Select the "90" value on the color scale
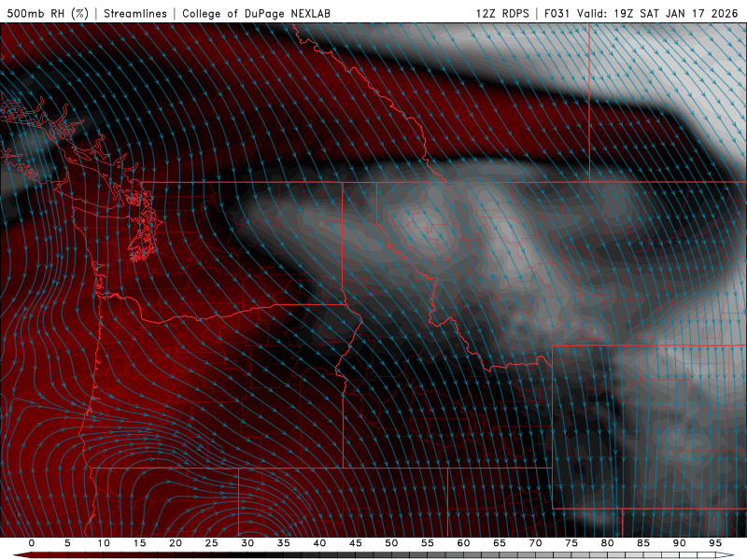The width and height of the screenshot is (747, 560). 679,543
